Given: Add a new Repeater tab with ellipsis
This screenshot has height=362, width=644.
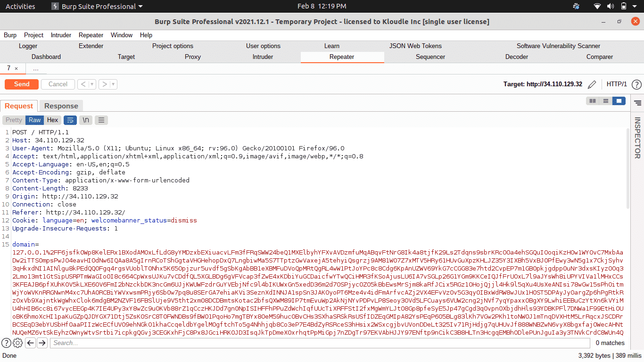Looking at the screenshot, I should tap(36, 69).
